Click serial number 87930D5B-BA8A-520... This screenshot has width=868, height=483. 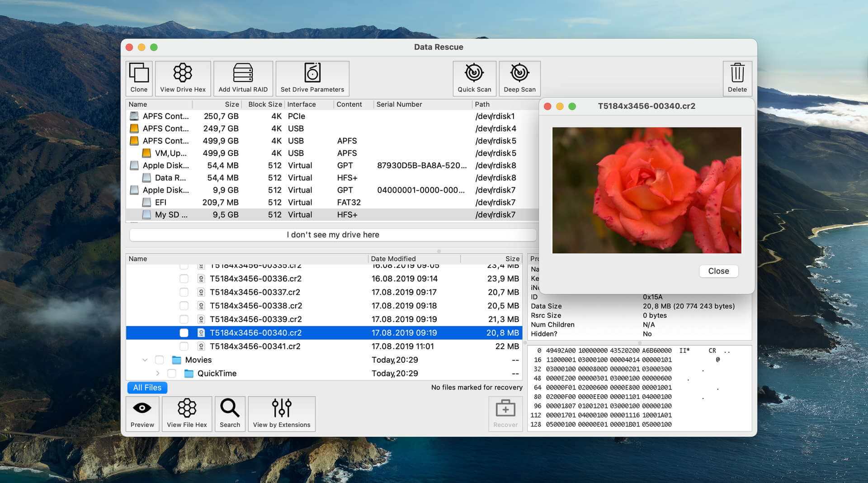click(421, 166)
